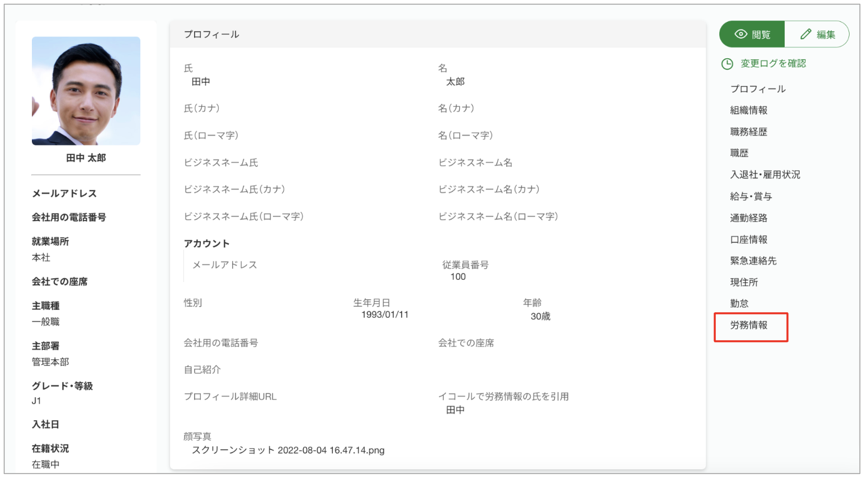Click the 名 value 太郎

click(455, 82)
